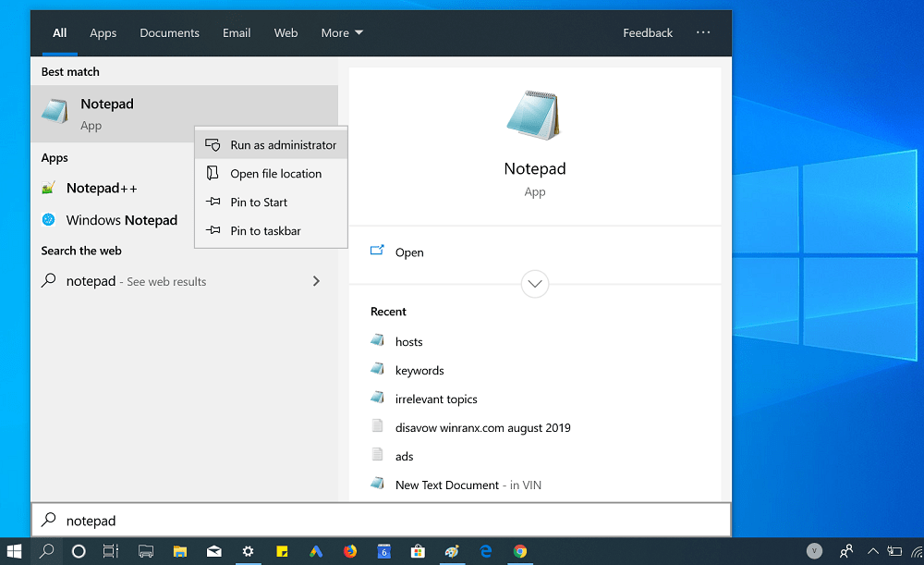Screen dimensions: 924x565
Task: Switch to the Documents tab
Action: pos(170,33)
